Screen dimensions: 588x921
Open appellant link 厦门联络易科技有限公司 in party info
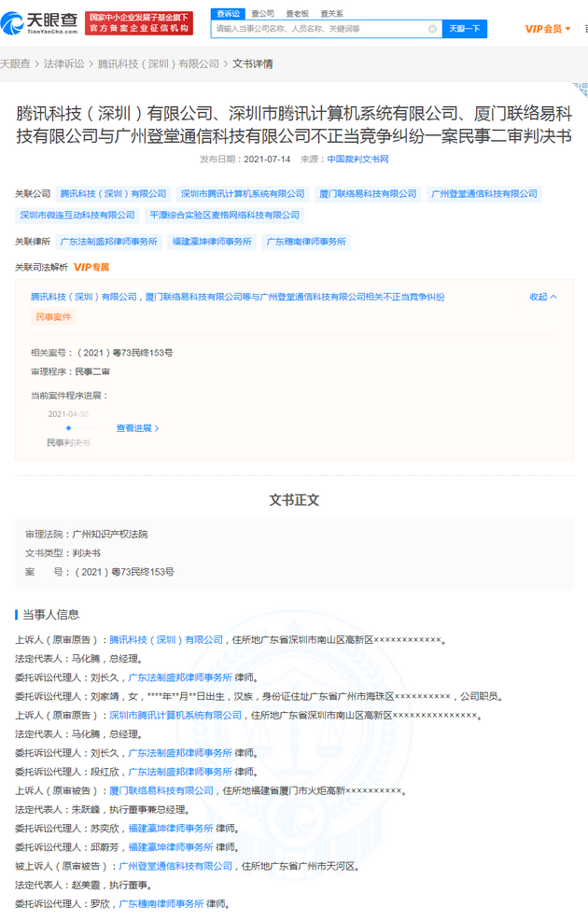point(161,790)
